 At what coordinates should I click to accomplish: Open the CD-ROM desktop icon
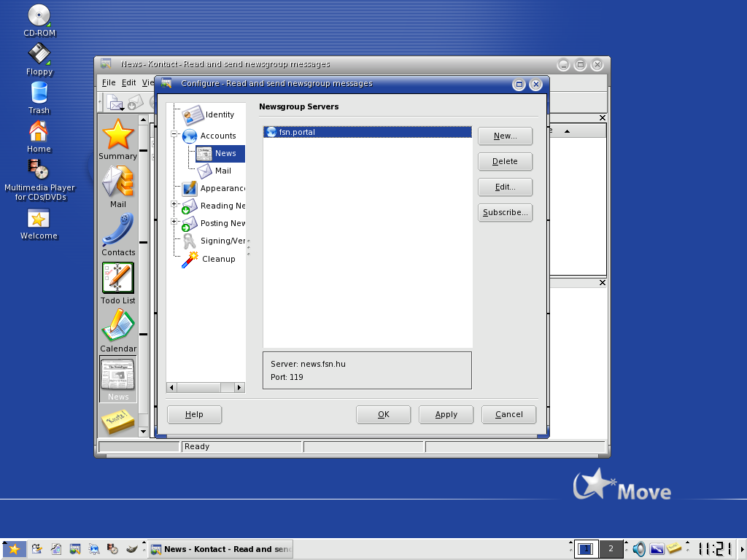pyautogui.click(x=39, y=21)
